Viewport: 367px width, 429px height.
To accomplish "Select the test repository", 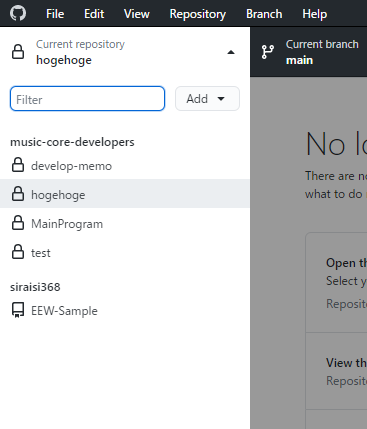I will click(x=125, y=253).
